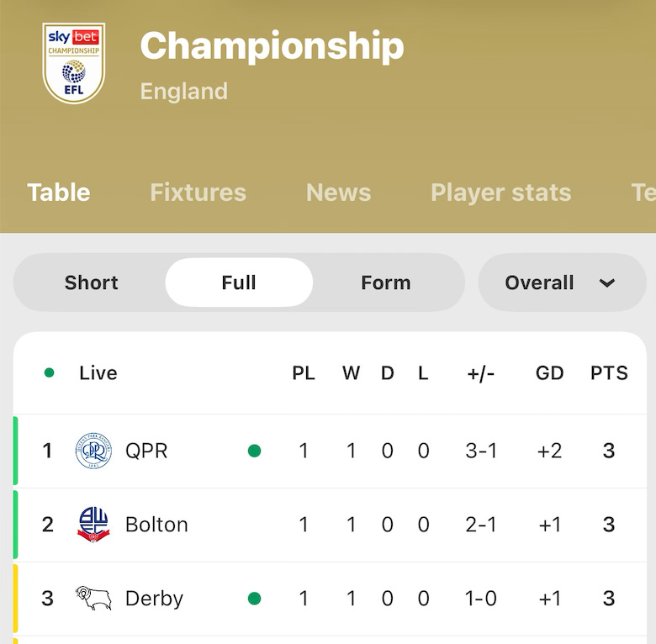Open the Table tab
656x644 pixels.
point(59,193)
